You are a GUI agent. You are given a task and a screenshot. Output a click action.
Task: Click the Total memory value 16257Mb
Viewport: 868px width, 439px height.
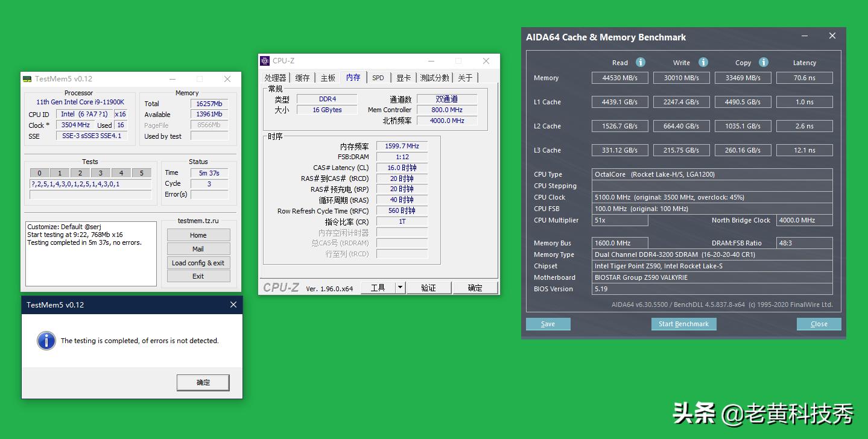pyautogui.click(x=209, y=104)
